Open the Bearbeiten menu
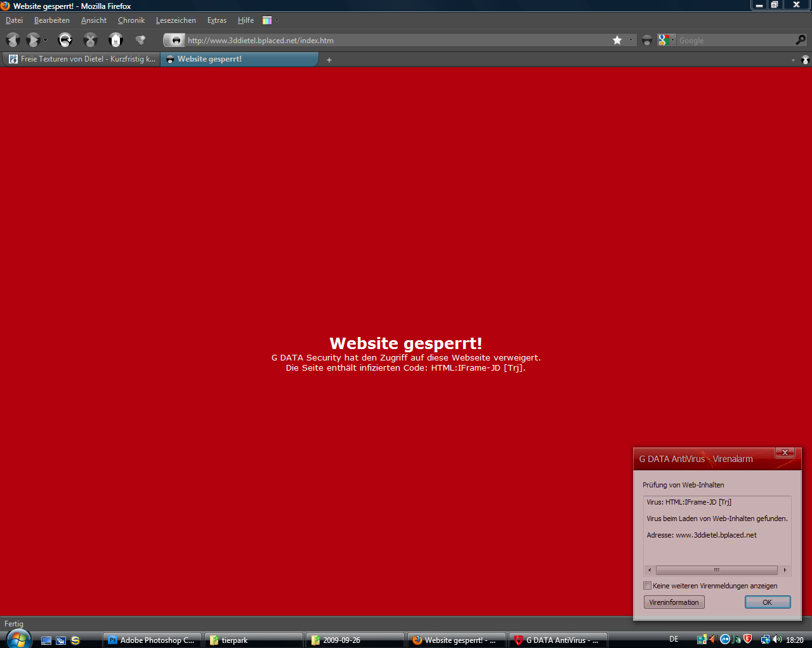The image size is (812, 648). [52, 20]
